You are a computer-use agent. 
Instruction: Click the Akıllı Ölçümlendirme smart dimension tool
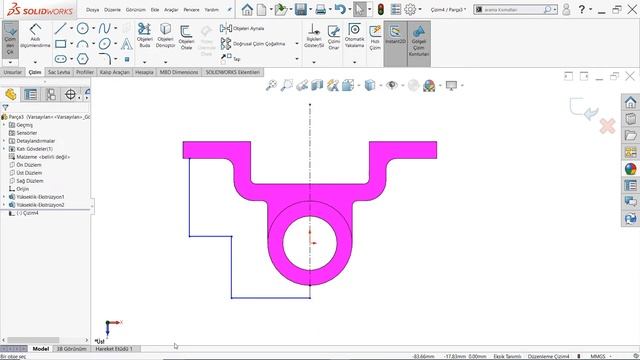(35, 36)
